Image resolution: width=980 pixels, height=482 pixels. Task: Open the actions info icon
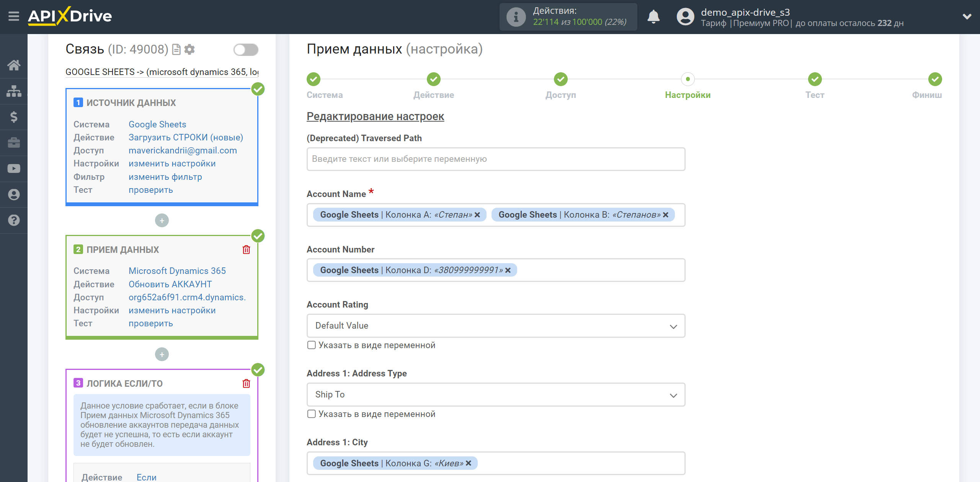[x=516, y=17]
